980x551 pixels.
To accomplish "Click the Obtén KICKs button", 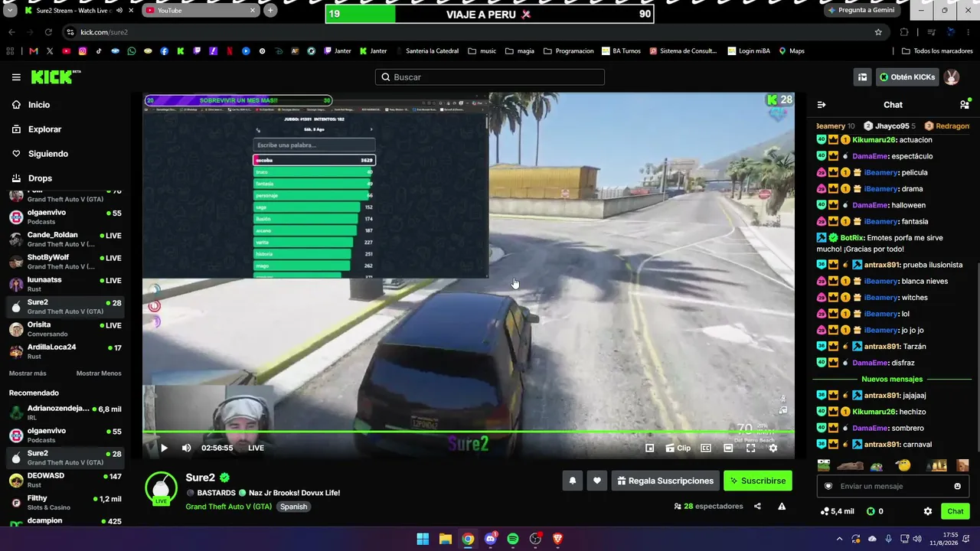I will click(x=907, y=77).
